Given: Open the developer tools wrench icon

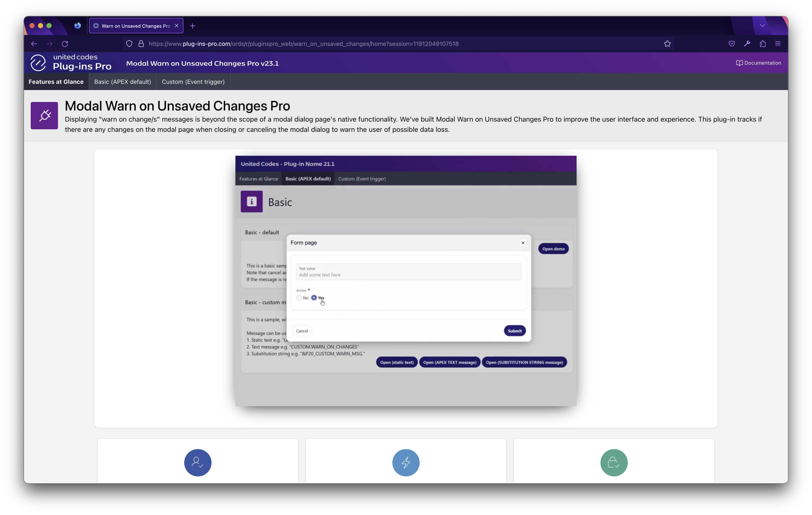Looking at the screenshot, I should 747,44.
